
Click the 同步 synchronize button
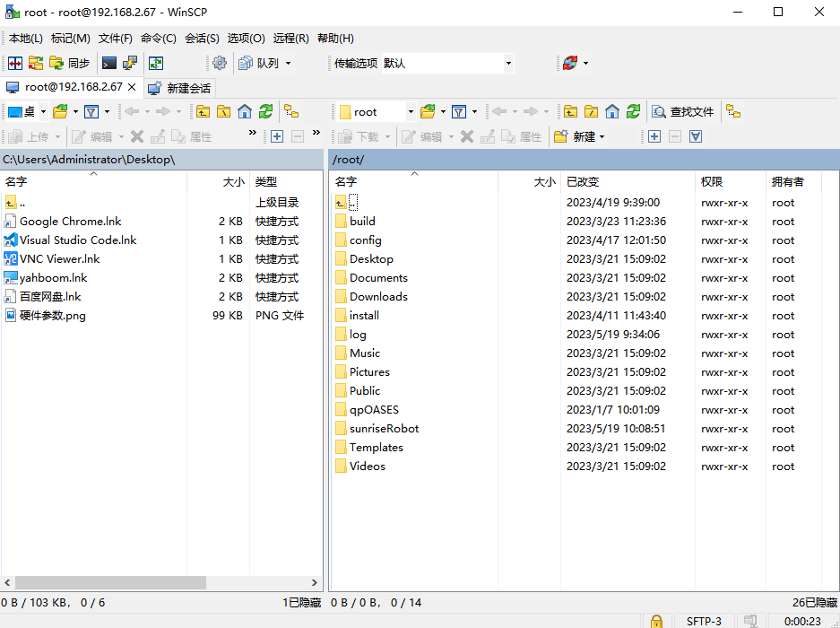pos(70,63)
